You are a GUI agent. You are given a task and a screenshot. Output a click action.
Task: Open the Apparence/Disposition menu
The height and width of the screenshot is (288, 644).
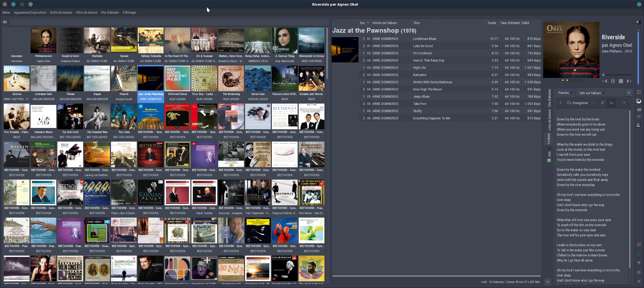coord(30,13)
